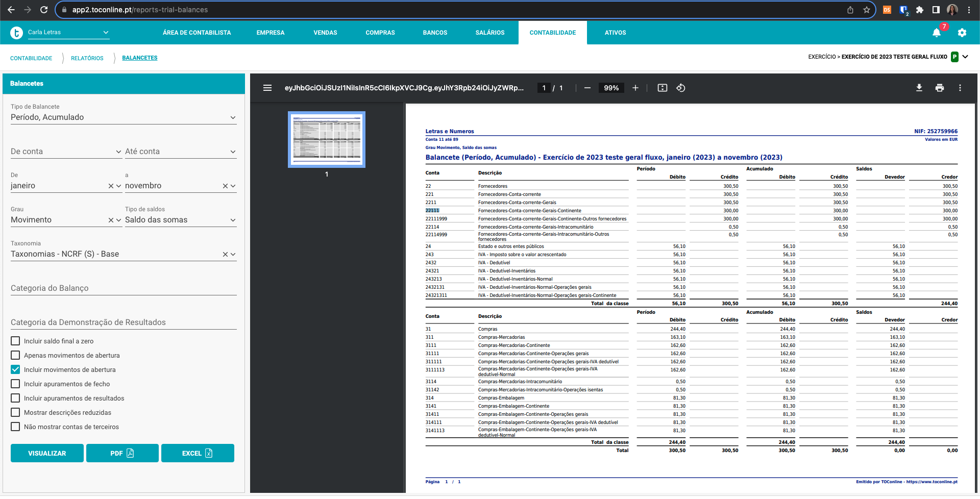Select the page 1 thumbnail
Screen dimensions: 980x499
327,139
